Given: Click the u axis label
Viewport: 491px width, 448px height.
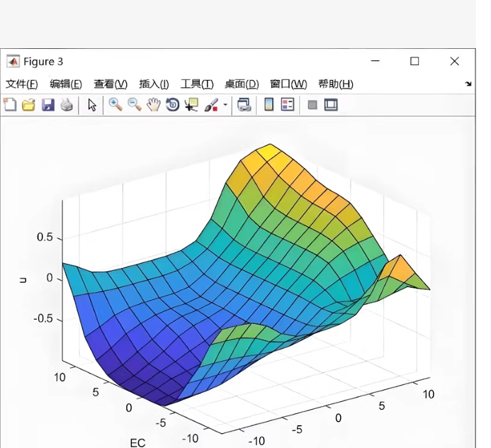Looking at the screenshot, I should (x=23, y=280).
